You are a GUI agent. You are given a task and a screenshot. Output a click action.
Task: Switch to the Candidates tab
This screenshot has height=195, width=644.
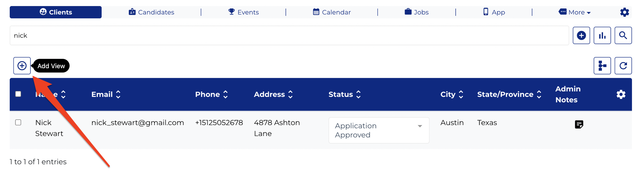point(151,12)
